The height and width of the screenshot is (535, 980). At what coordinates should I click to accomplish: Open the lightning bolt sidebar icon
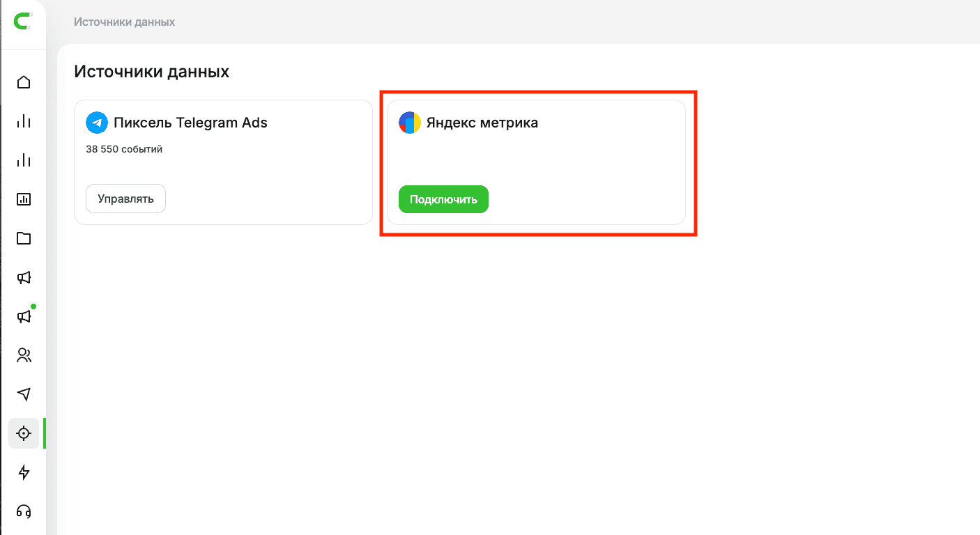tap(24, 472)
